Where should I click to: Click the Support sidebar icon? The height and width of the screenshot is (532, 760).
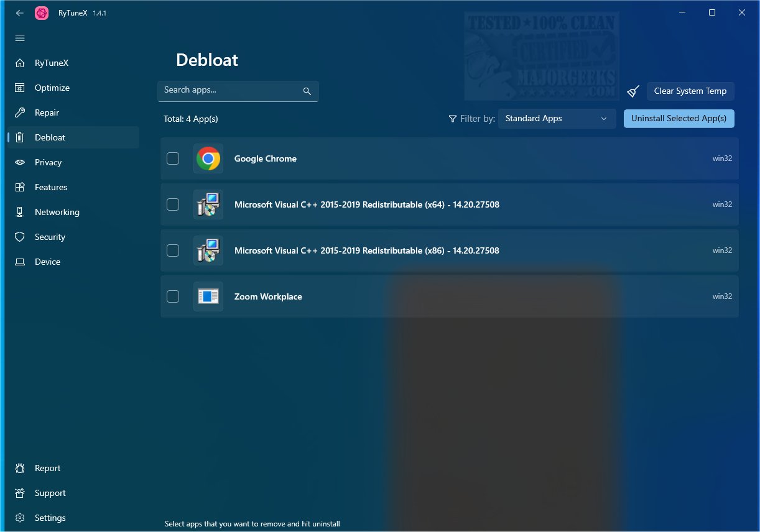point(20,493)
